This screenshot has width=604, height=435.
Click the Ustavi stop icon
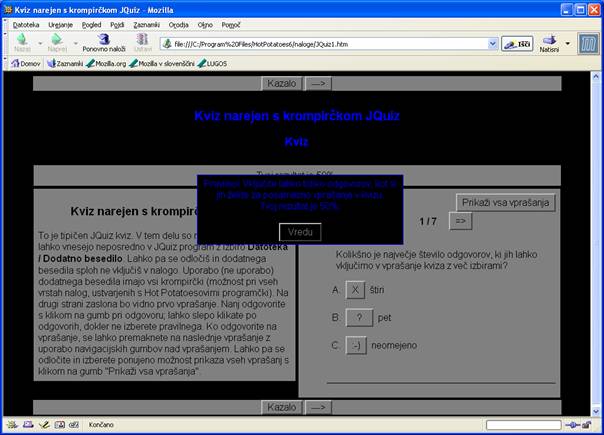143,39
